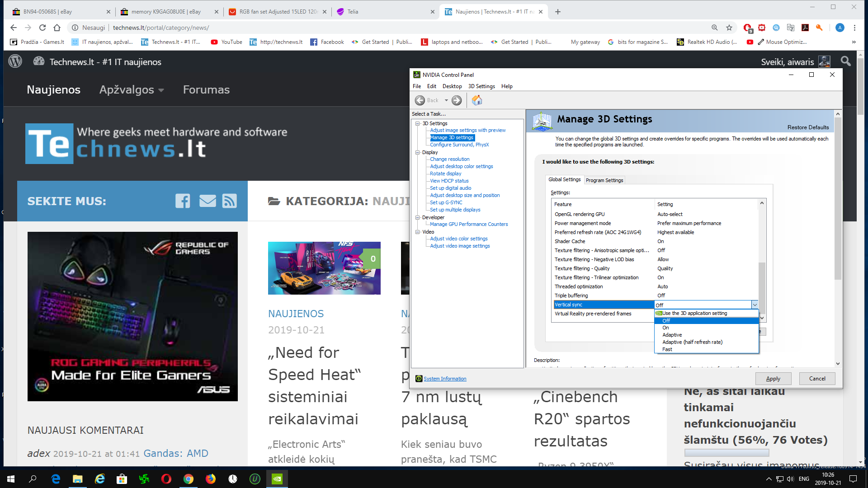Open the Edit menu
868x488 pixels.
click(432, 86)
